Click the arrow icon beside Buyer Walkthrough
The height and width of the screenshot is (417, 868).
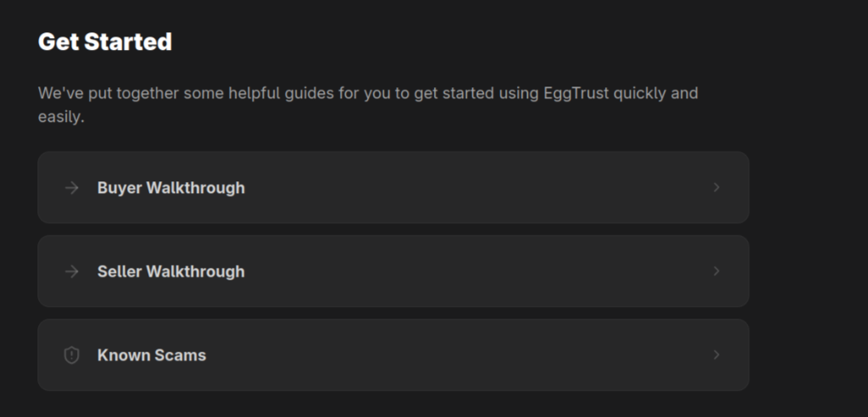[x=72, y=187]
